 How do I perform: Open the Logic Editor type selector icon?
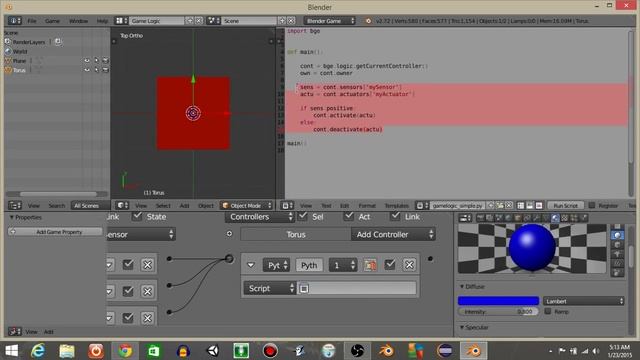click(15, 331)
